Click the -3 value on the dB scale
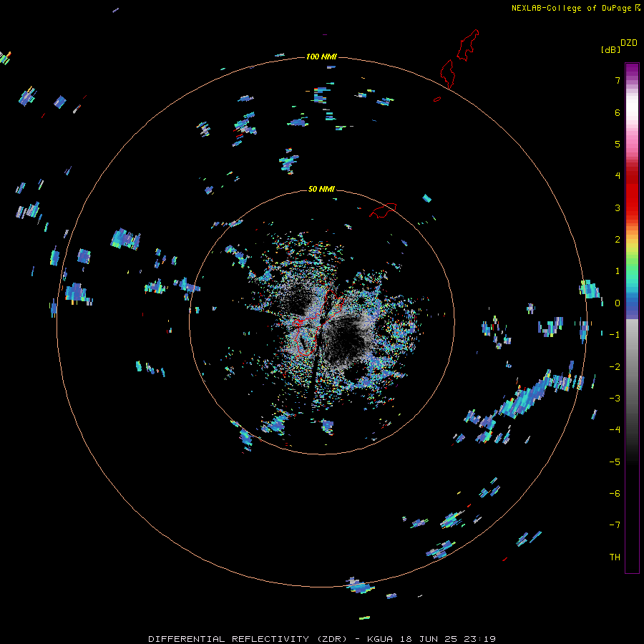This screenshot has width=644, height=644. click(615, 399)
